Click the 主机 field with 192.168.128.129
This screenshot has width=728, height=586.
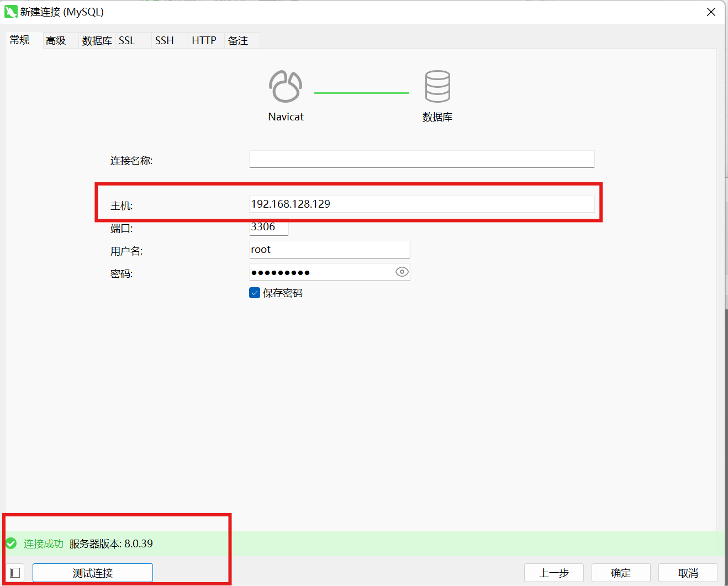(421, 204)
